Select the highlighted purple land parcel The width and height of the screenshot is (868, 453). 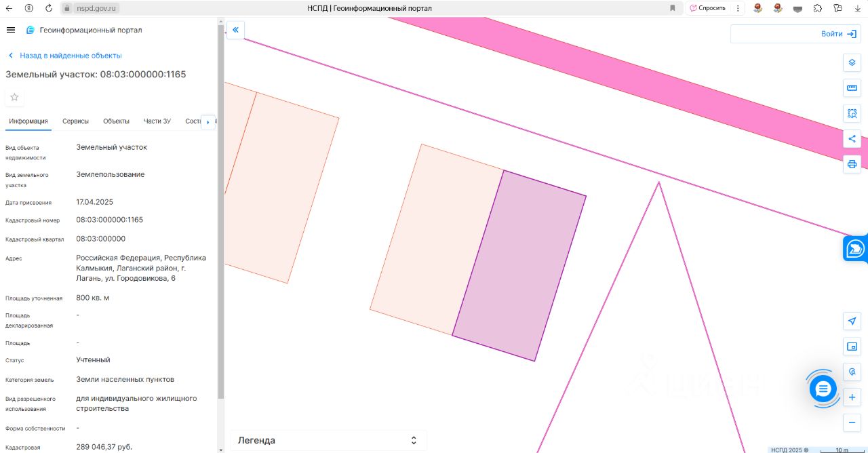click(x=519, y=266)
